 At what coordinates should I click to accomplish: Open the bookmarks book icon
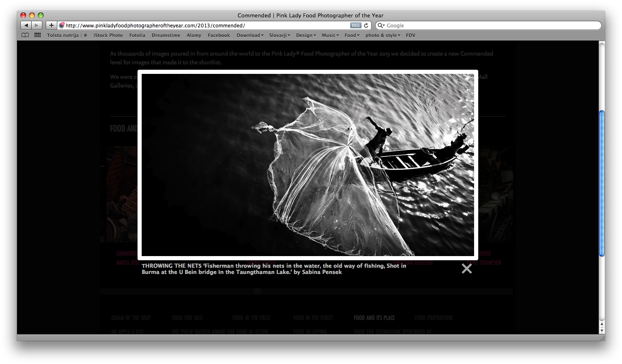pyautogui.click(x=25, y=35)
